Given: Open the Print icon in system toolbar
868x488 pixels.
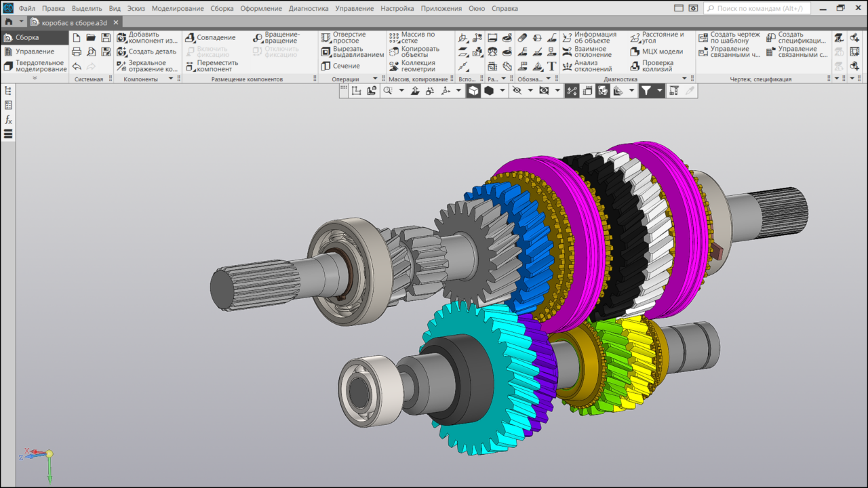Looking at the screenshot, I should [x=77, y=52].
